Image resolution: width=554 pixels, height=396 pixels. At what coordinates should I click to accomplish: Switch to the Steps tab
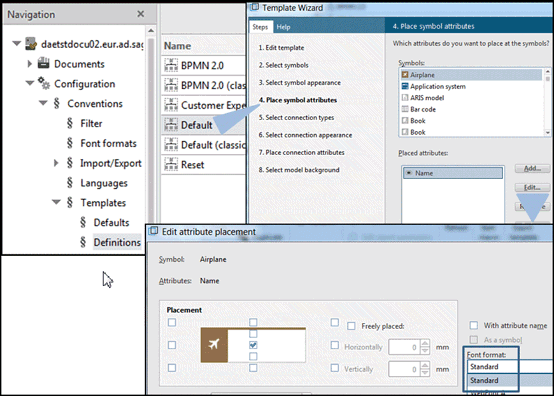[x=260, y=27]
